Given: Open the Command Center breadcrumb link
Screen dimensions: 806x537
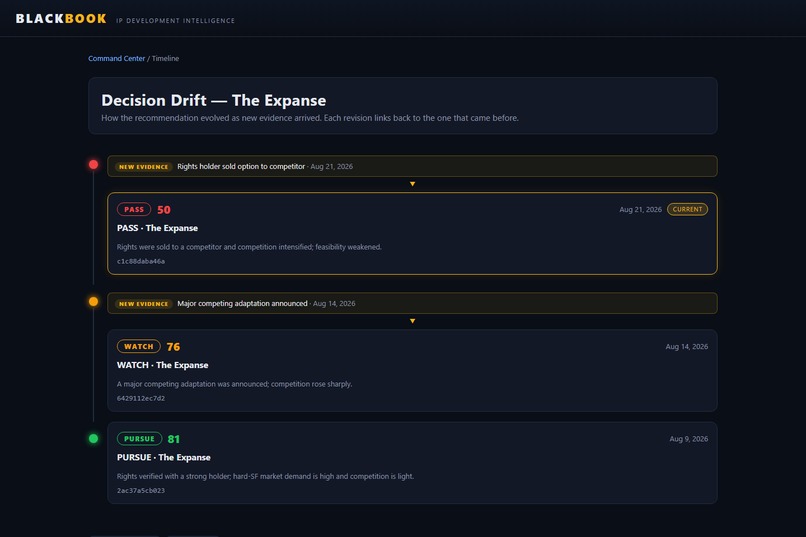Looking at the screenshot, I should (x=116, y=59).
